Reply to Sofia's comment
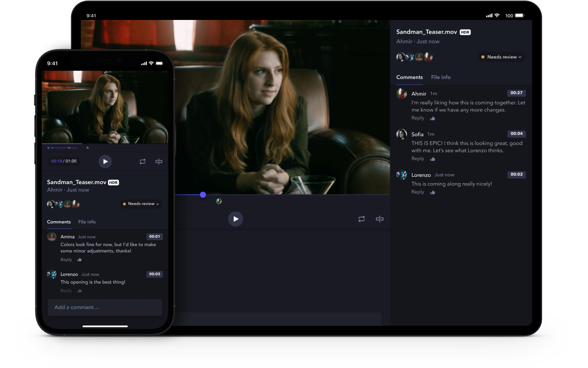The height and width of the screenshot is (368, 588). (x=417, y=159)
